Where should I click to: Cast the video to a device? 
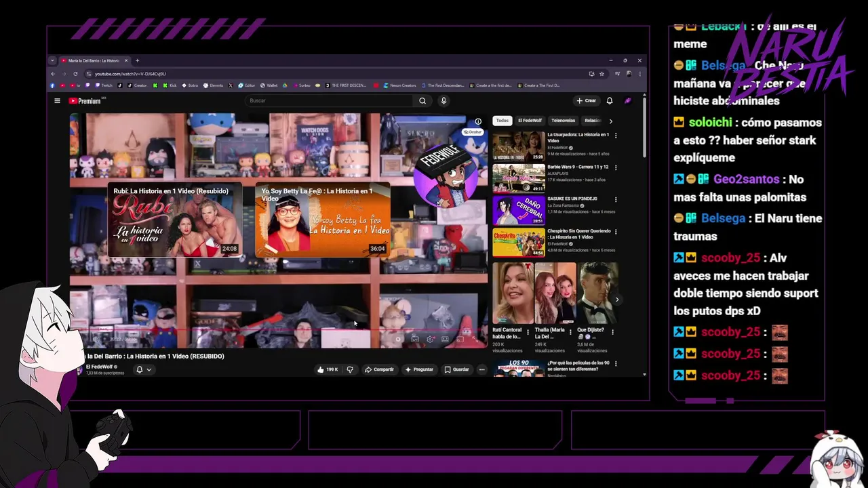click(460, 339)
